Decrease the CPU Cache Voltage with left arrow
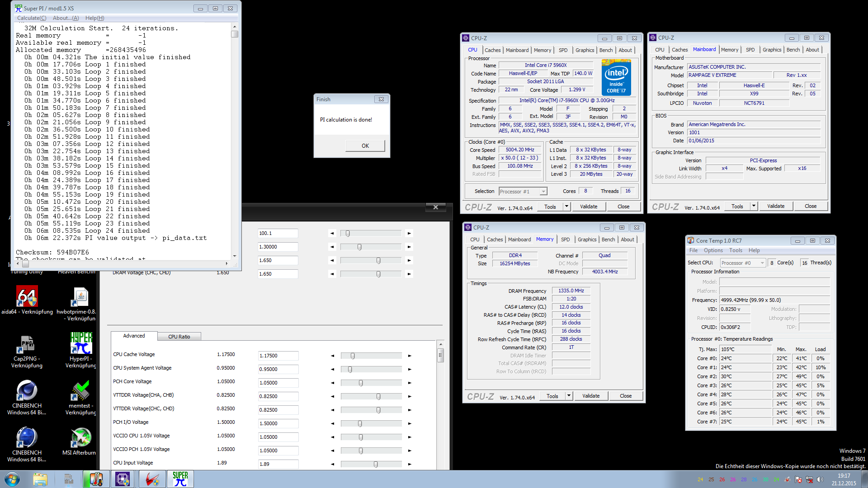Screen dimensions: 868x488 click(x=332, y=356)
